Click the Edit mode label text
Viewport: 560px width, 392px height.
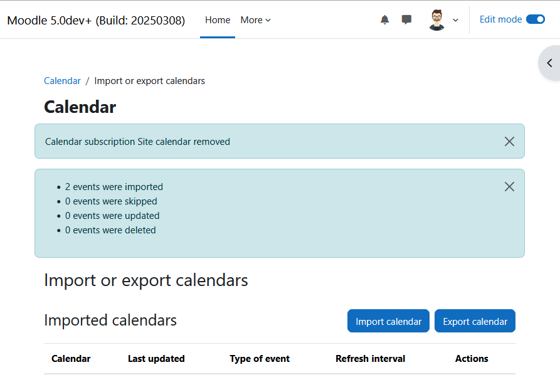pyautogui.click(x=500, y=19)
